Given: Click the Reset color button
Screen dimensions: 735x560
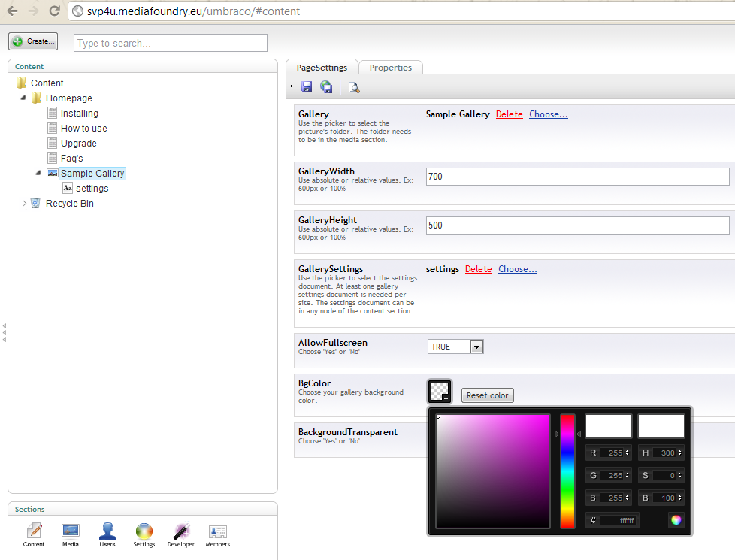Looking at the screenshot, I should point(488,395).
